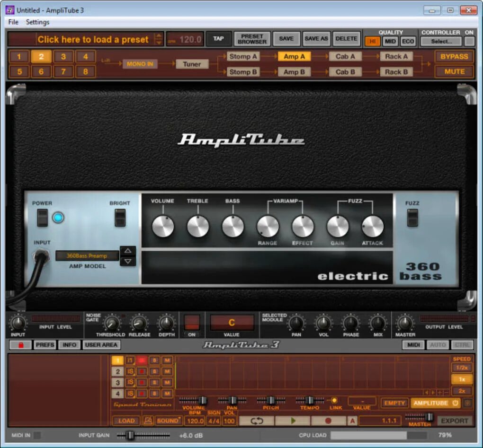Viewport: 483px width, 448px height.
Task: Click the Fuzz ATTACK knob
Action: [x=372, y=226]
